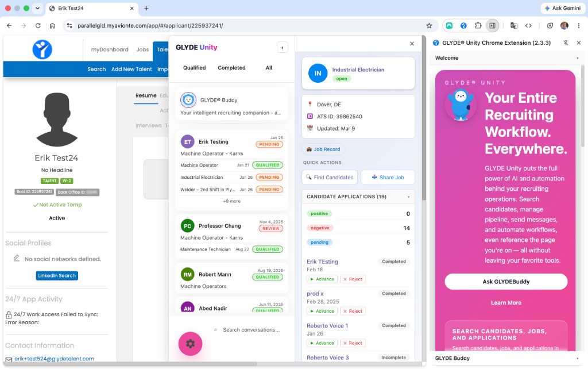Navigate back in browser
Viewport: 588px width, 369px height.
9,25
